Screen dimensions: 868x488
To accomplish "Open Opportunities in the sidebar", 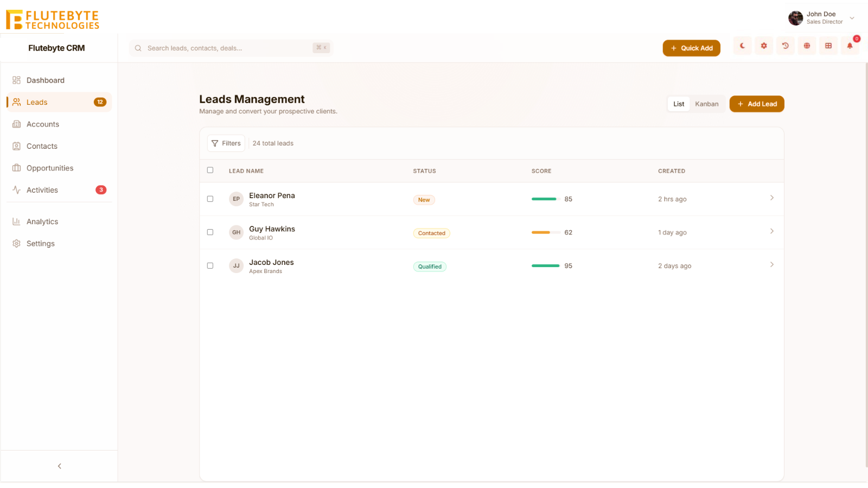I will click(59, 168).
